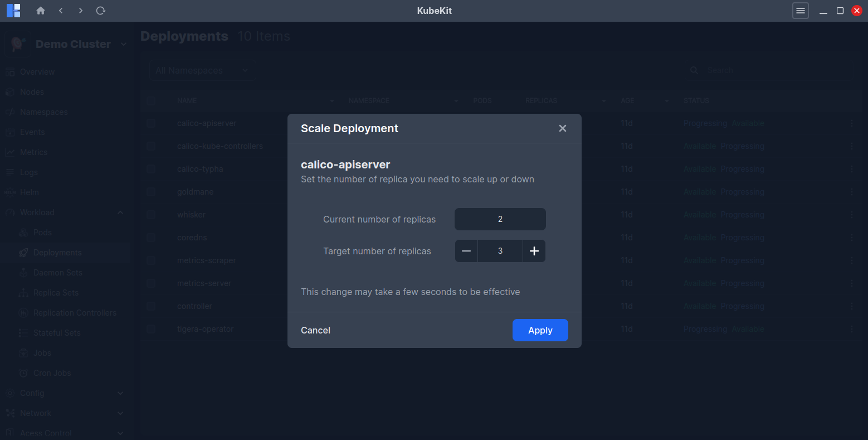Go forward using the right arrow
Image resolution: width=868 pixels, height=440 pixels.
pyautogui.click(x=81, y=11)
